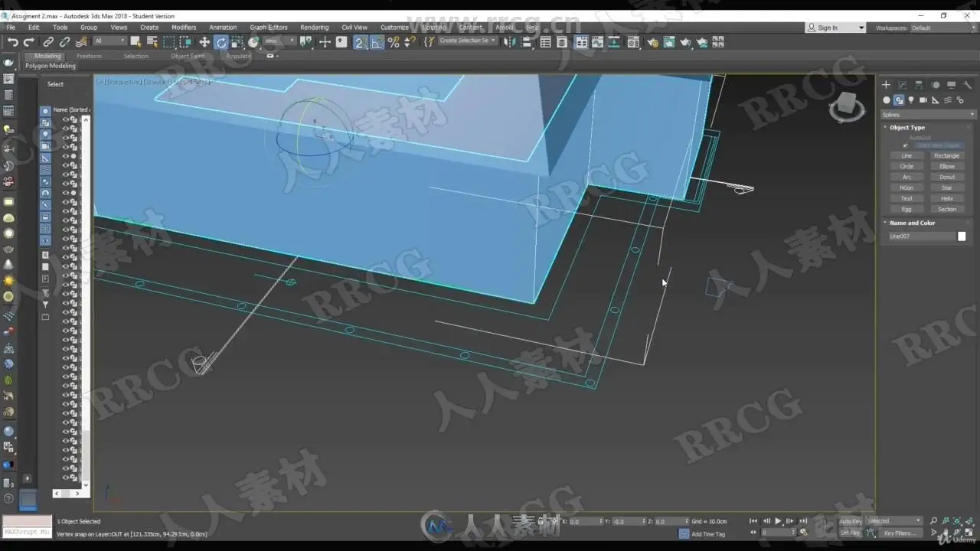Open the reference coordinate system View dropdown

tap(279, 41)
